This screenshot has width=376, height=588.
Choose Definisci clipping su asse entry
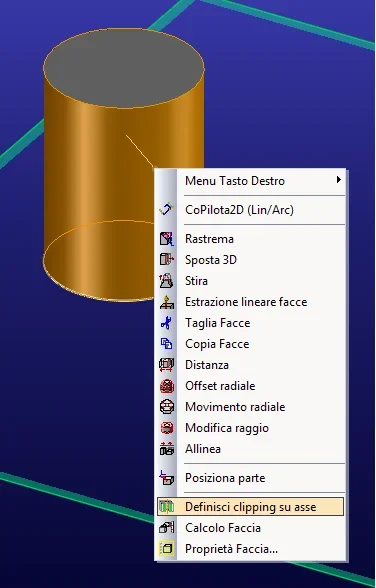pos(250,507)
